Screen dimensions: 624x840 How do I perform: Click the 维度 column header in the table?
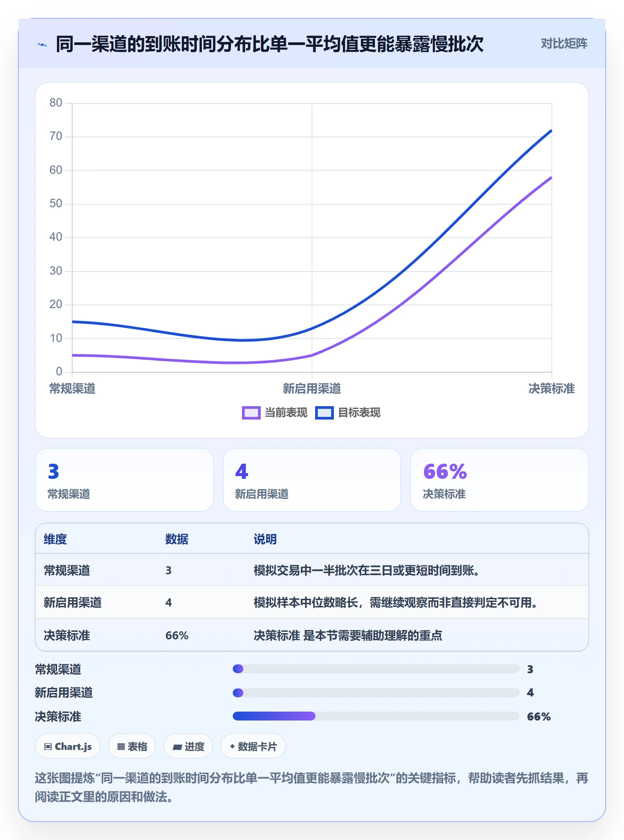pos(55,539)
